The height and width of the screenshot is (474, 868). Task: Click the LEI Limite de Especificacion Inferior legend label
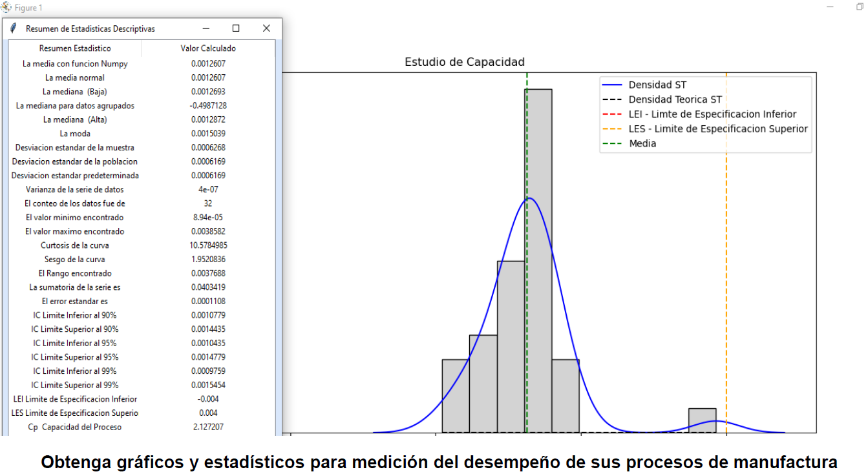[712, 114]
